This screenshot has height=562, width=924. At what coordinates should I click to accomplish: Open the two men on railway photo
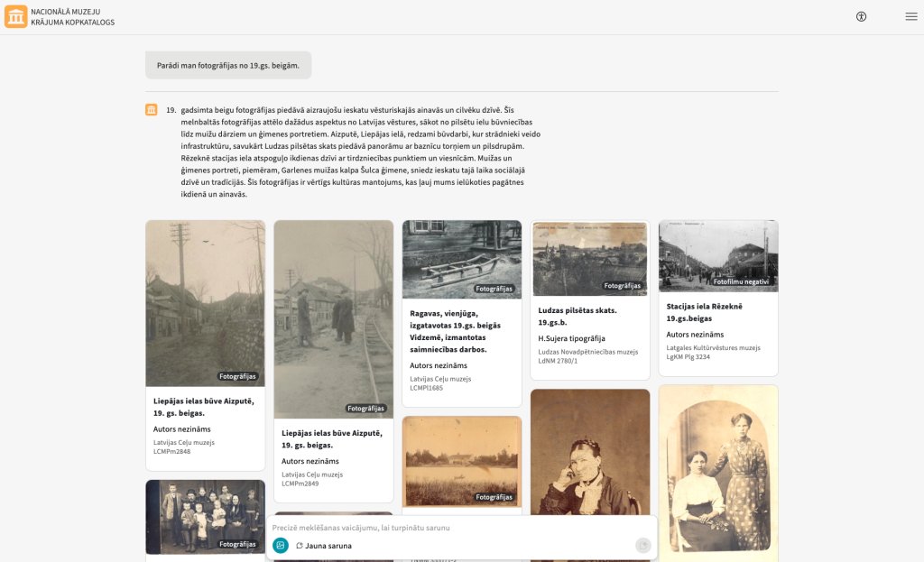pyautogui.click(x=334, y=319)
